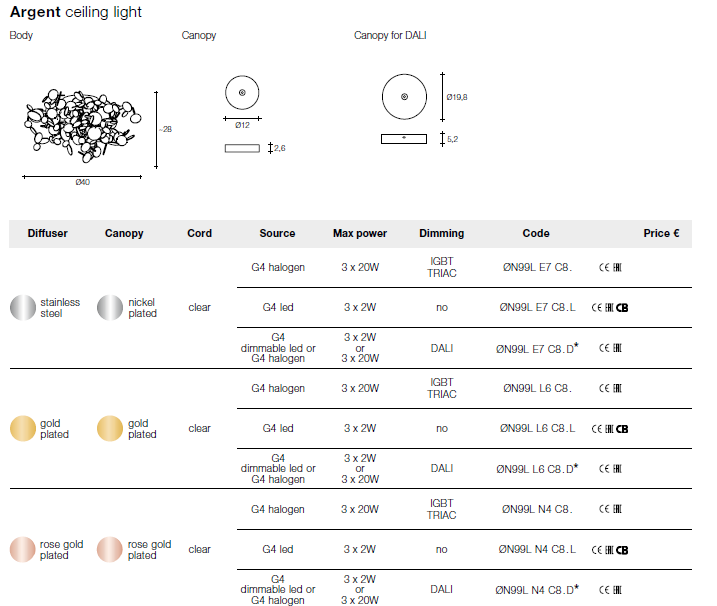Click the EAC mark in ØN99L E7 C8. row

(x=617, y=268)
